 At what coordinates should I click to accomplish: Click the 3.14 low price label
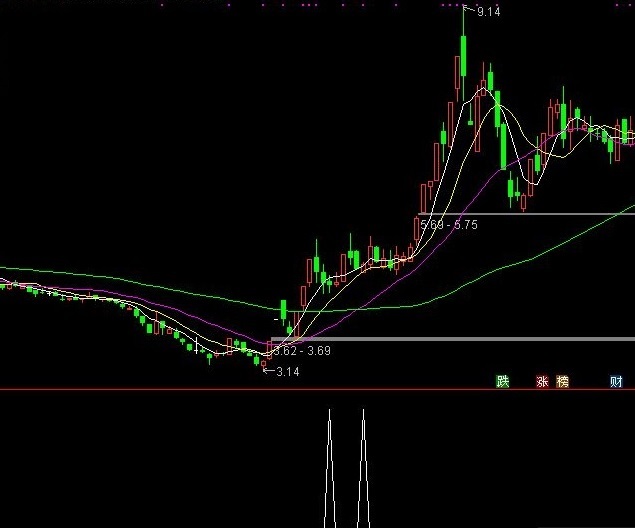pos(288,372)
